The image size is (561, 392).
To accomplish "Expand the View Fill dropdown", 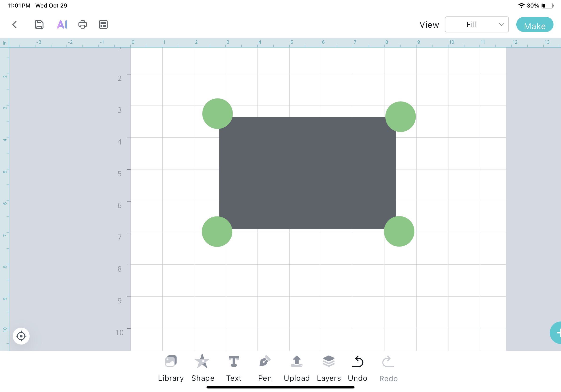I will coord(476,24).
